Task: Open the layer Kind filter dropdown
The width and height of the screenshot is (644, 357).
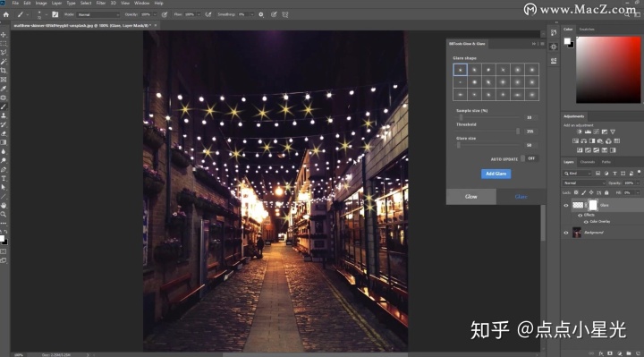Action: (x=578, y=174)
